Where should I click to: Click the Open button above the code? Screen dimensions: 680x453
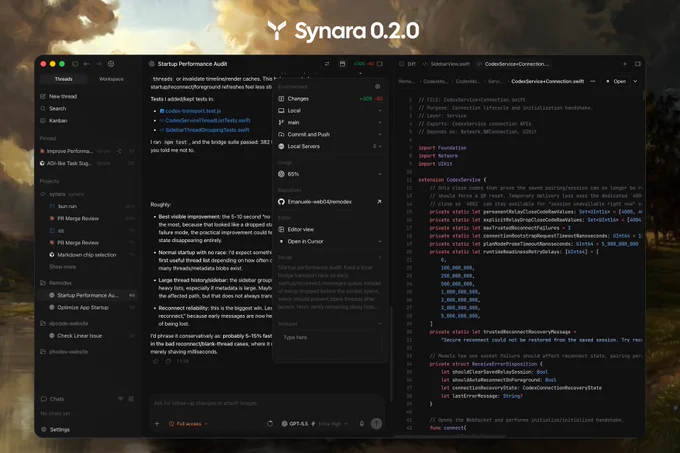pyautogui.click(x=616, y=81)
